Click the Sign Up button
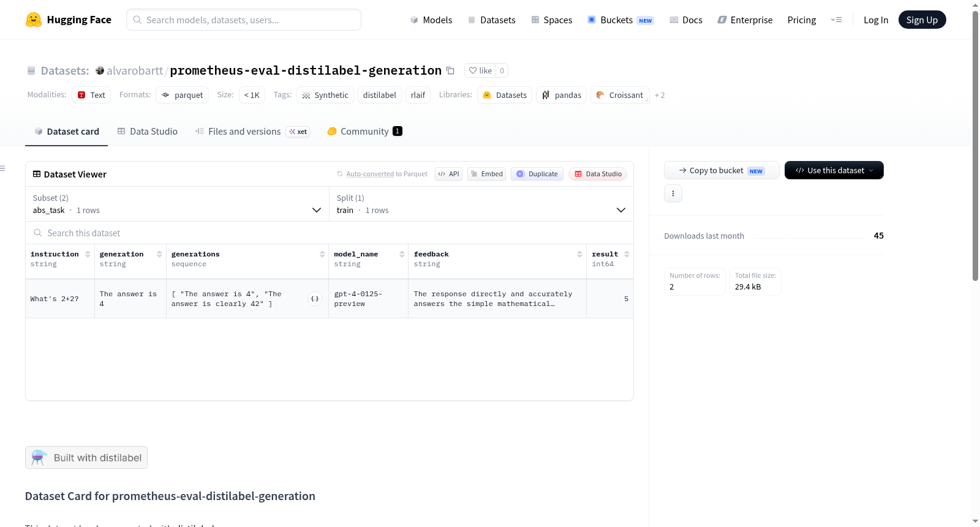Viewport: 980px width, 527px height. pos(922,20)
